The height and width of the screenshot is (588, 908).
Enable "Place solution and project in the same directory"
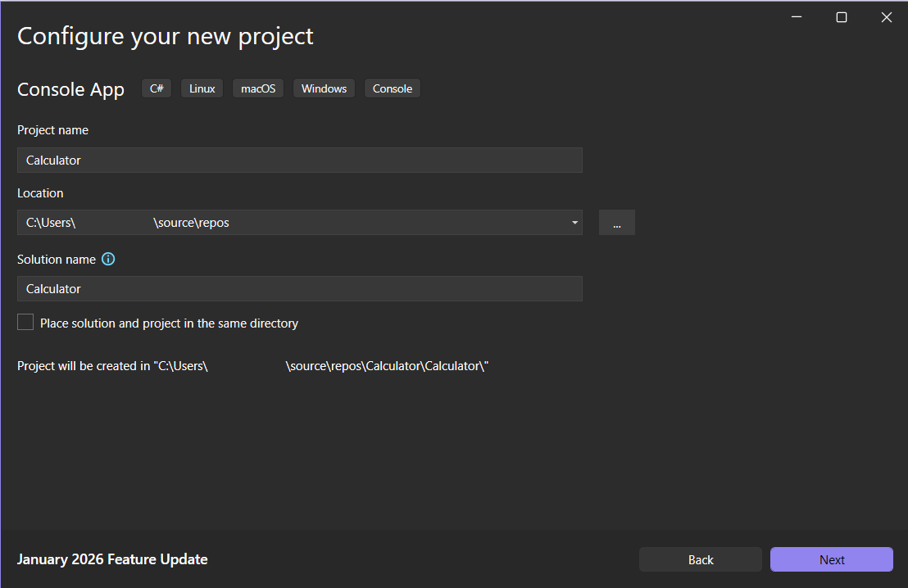[25, 322]
